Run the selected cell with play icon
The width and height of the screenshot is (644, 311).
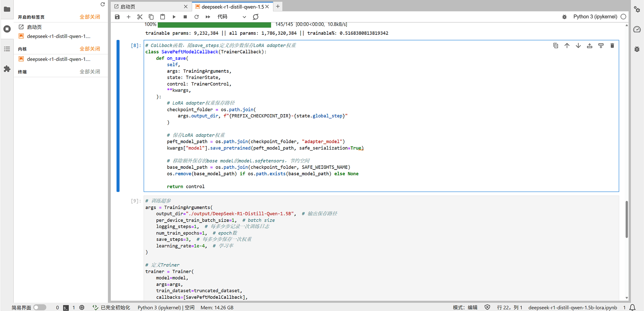tap(174, 17)
